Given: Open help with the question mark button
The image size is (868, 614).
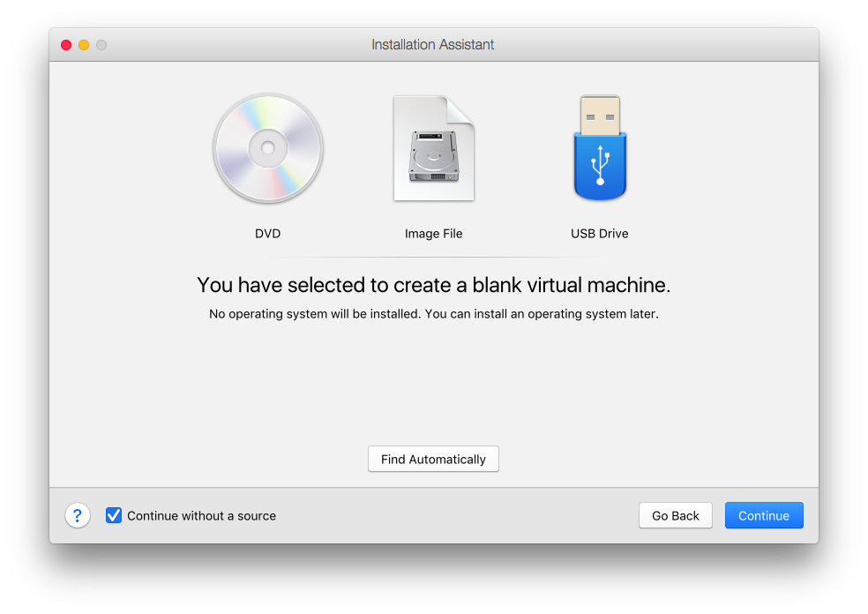Looking at the screenshot, I should pos(78,515).
